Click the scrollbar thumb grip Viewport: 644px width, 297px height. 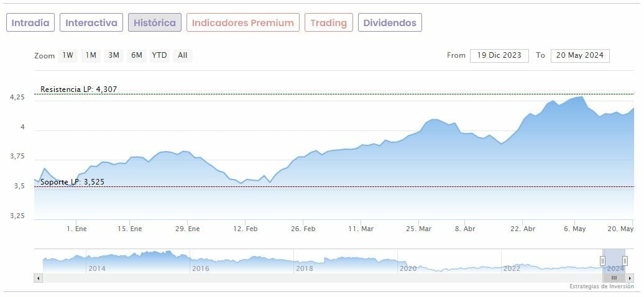pos(614,278)
